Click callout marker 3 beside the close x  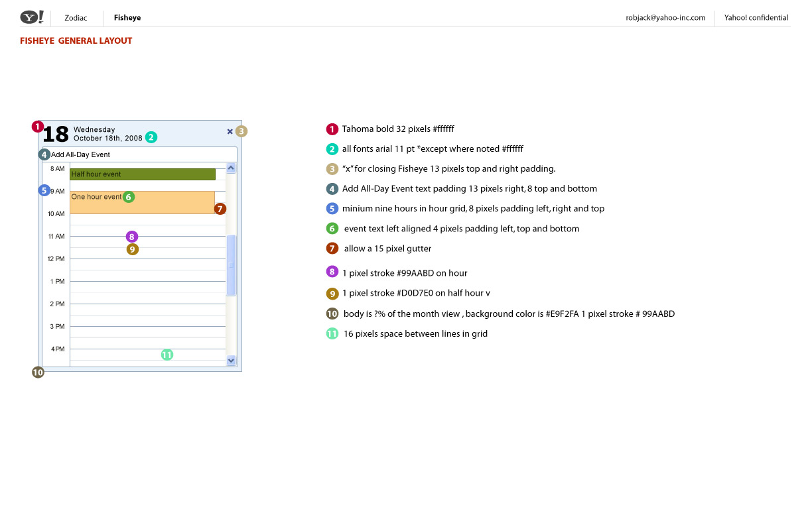(x=241, y=131)
